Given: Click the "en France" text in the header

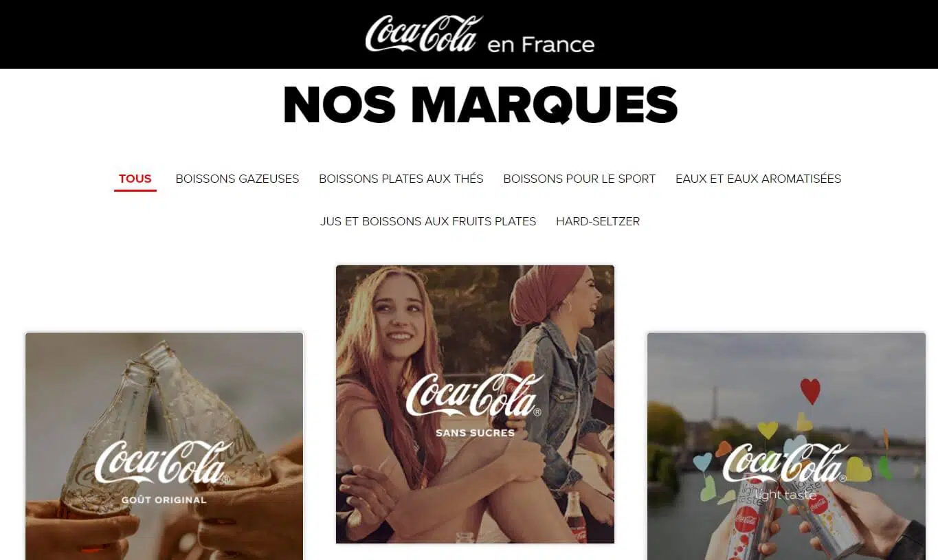Looking at the screenshot, I should pos(541,45).
